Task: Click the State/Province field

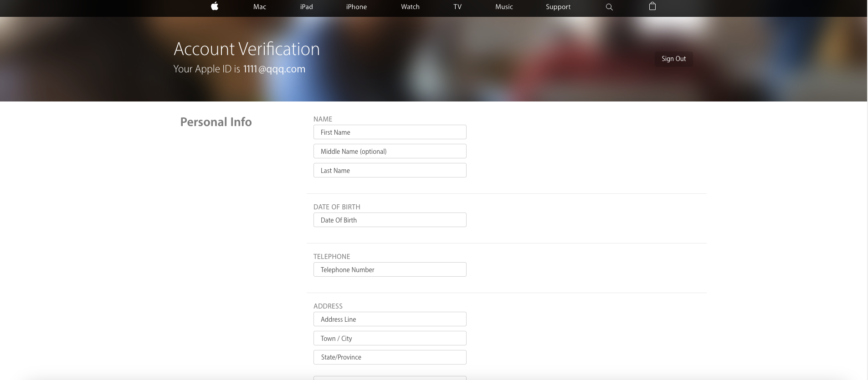Action: (390, 357)
